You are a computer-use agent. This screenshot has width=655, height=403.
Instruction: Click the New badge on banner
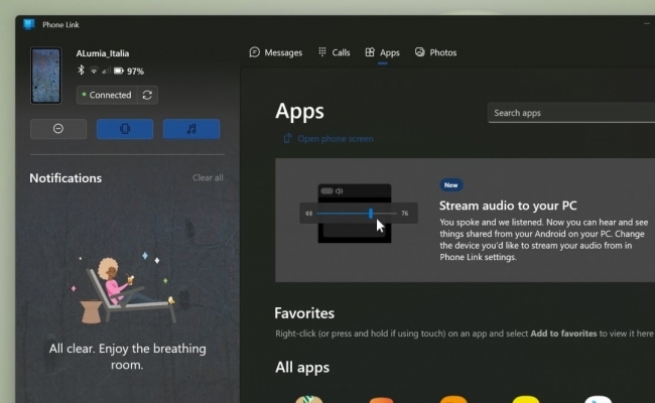coord(451,185)
